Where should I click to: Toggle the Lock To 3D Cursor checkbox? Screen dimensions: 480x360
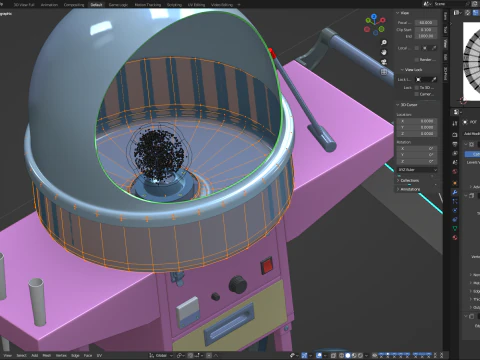(417, 88)
